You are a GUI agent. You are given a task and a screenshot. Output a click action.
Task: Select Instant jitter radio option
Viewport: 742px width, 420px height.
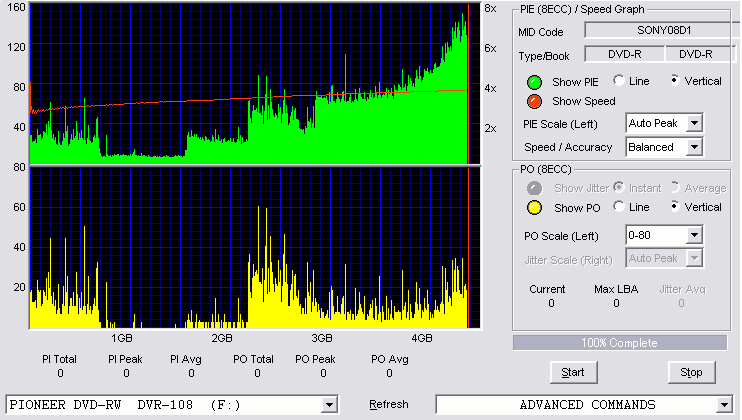(x=618, y=187)
